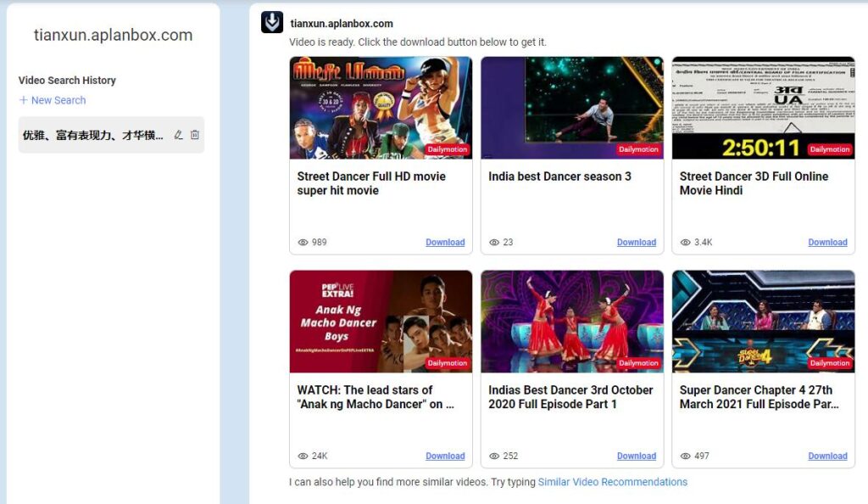
Task: Click title 'Street Dancer Full HD movie super hit movie'
Action: 371,183
